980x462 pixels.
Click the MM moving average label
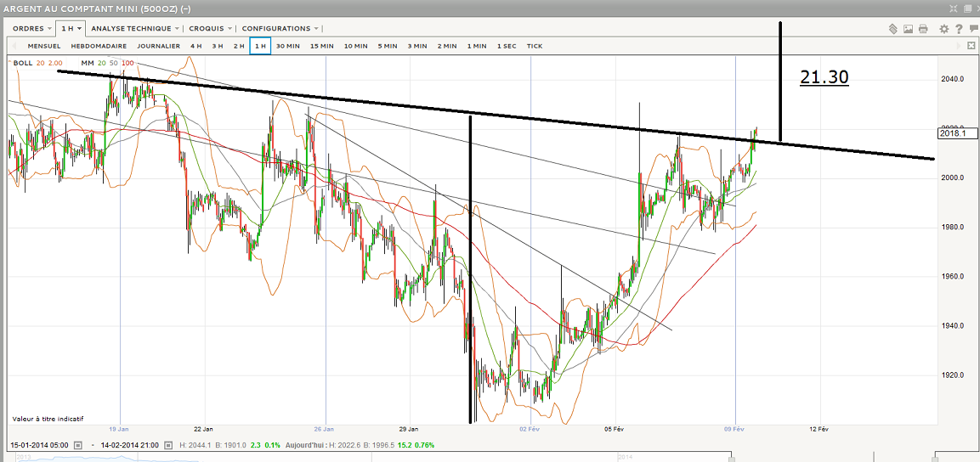tap(87, 63)
